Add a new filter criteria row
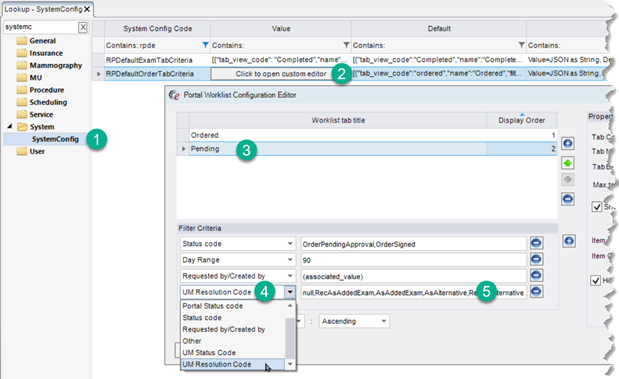 (x=569, y=241)
